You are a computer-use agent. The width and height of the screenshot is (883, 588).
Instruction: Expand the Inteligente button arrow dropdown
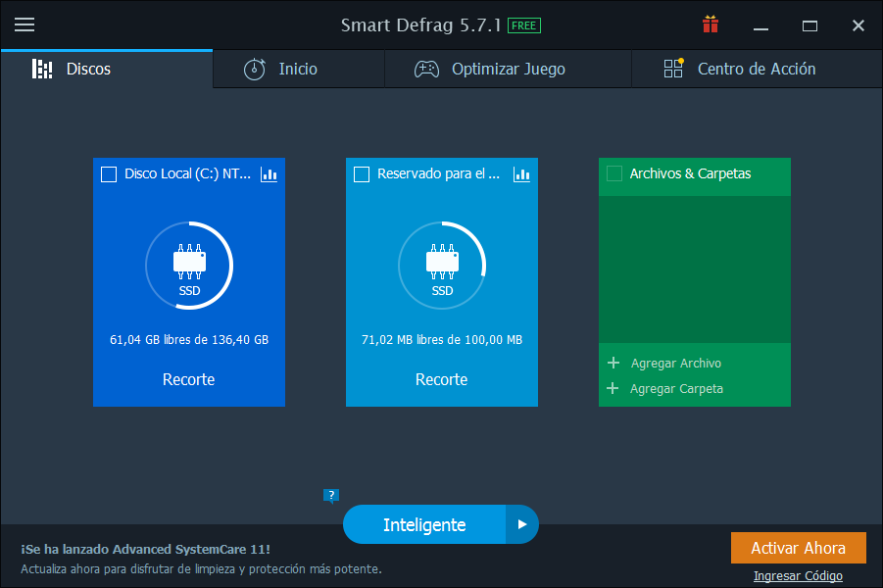click(522, 524)
